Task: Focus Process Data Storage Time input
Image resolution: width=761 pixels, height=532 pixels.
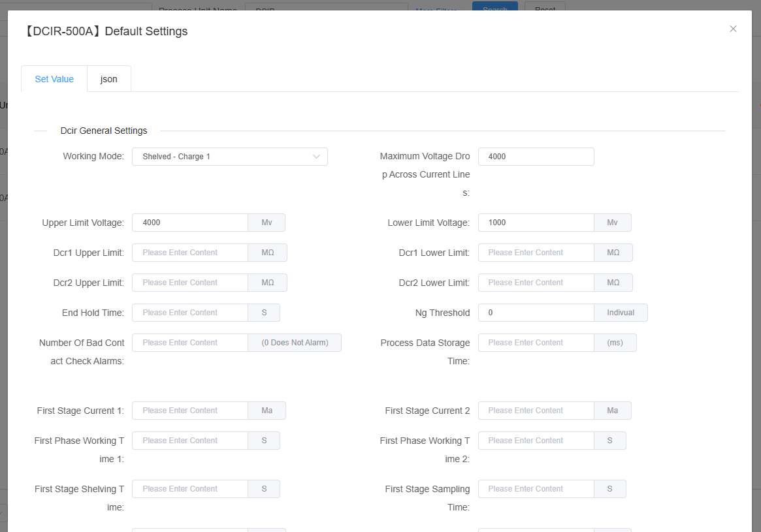Action: pyautogui.click(x=536, y=343)
